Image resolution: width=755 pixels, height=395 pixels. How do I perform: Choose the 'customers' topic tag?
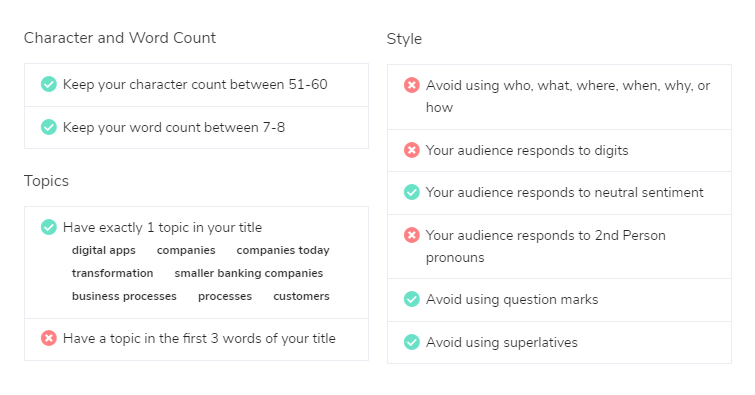click(301, 296)
